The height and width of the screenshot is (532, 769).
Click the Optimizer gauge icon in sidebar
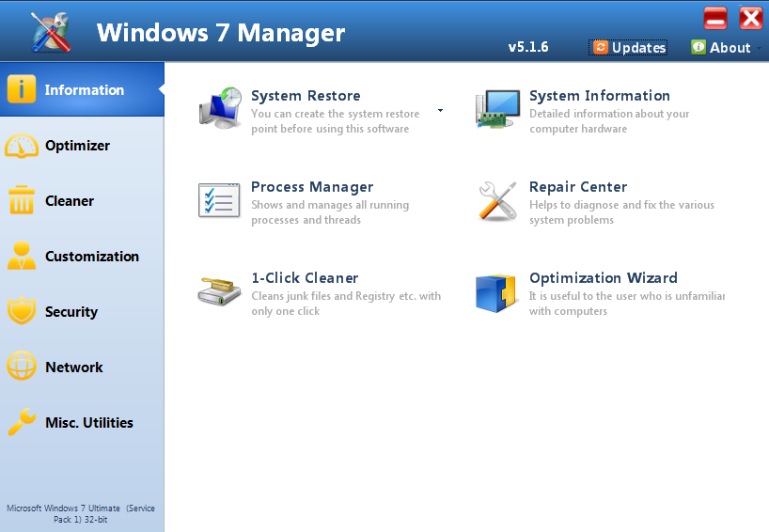[22, 146]
